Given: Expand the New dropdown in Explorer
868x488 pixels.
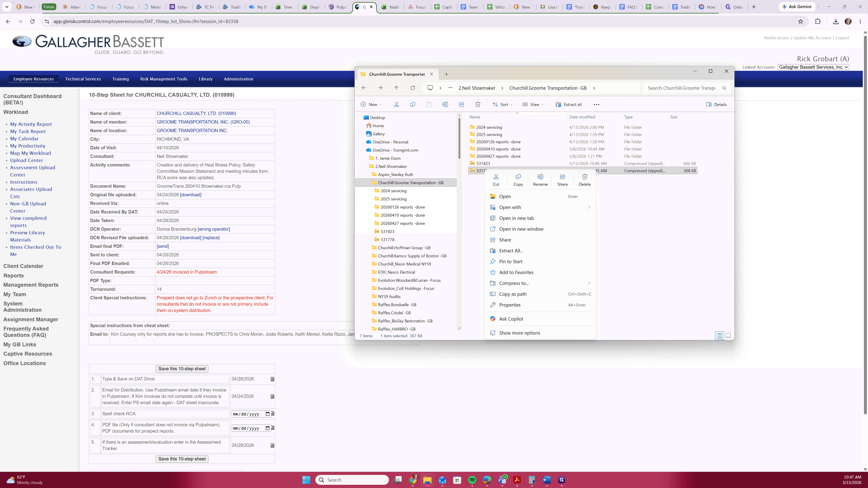Looking at the screenshot, I should pos(371,104).
